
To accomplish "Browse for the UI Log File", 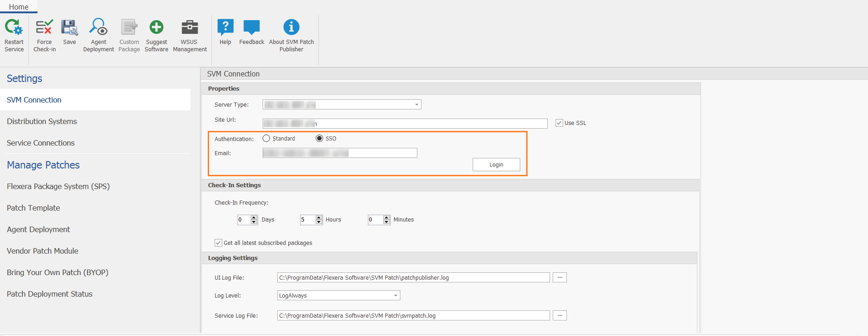I will coord(560,277).
